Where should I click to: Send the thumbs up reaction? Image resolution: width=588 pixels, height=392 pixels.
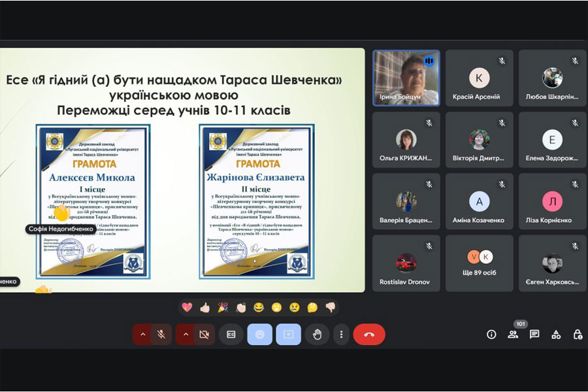(204, 308)
